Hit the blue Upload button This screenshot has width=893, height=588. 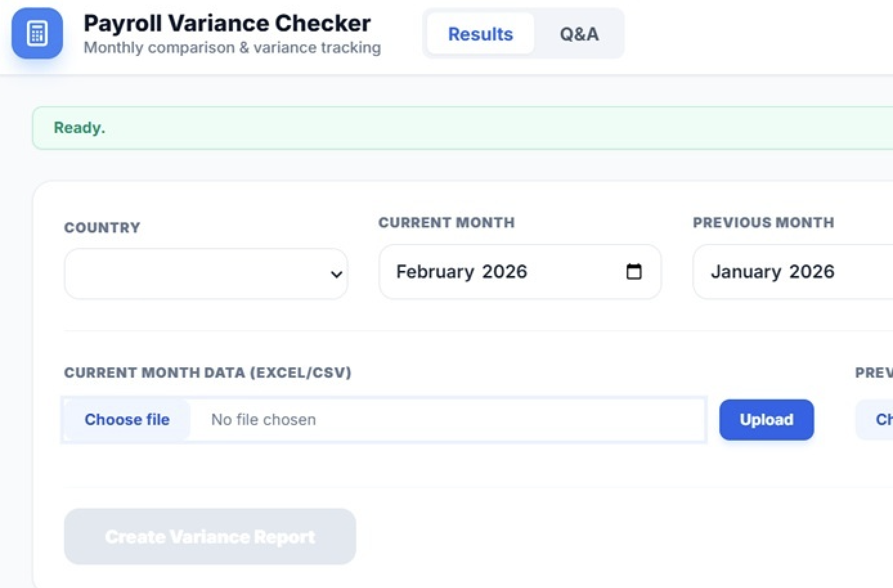(766, 420)
